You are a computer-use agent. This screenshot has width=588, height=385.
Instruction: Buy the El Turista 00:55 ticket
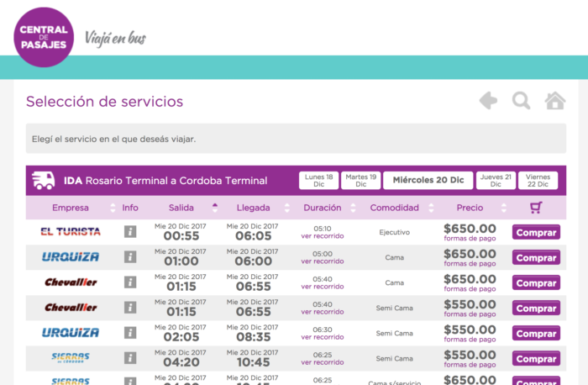tap(536, 233)
